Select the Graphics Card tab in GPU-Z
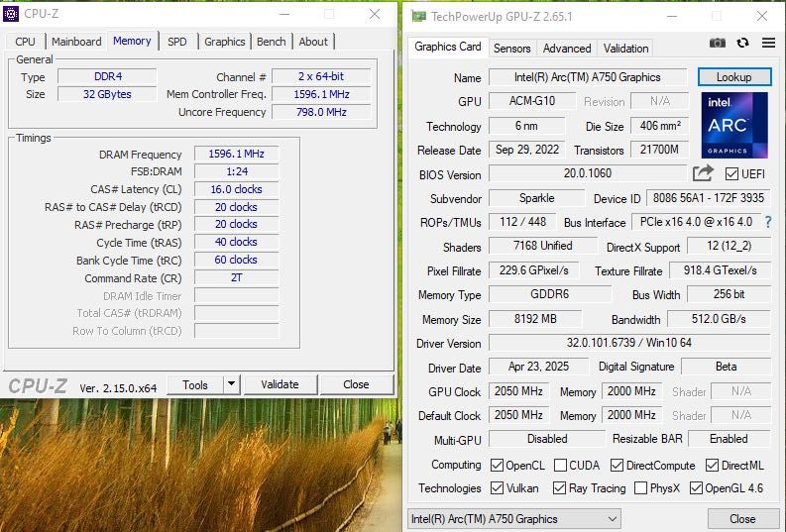 pos(448,47)
